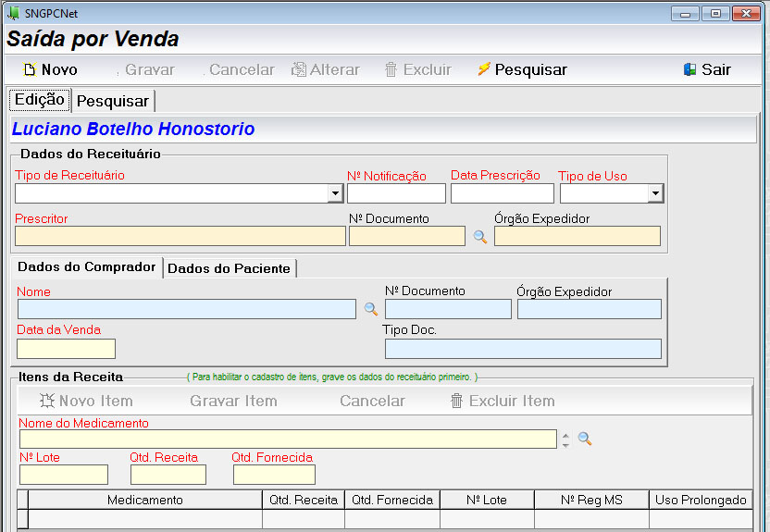Click the Alterar toolbar button
The width and height of the screenshot is (770, 532).
coord(326,69)
